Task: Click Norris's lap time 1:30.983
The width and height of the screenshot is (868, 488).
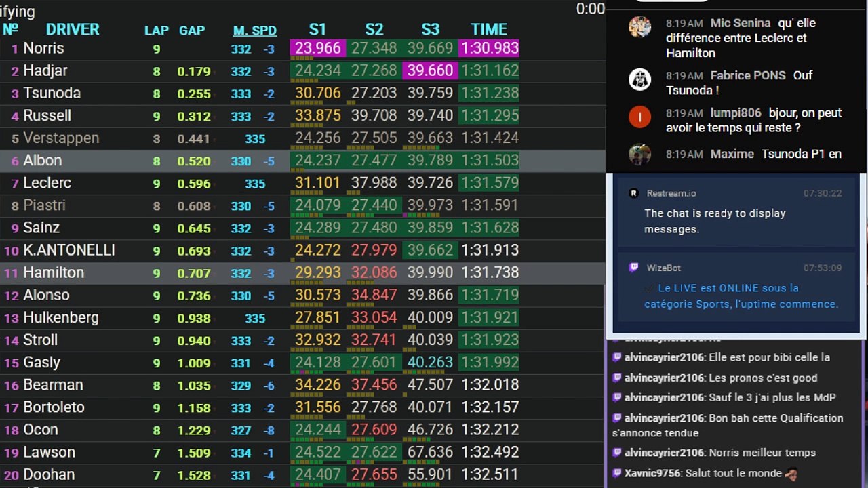Action: 490,48
